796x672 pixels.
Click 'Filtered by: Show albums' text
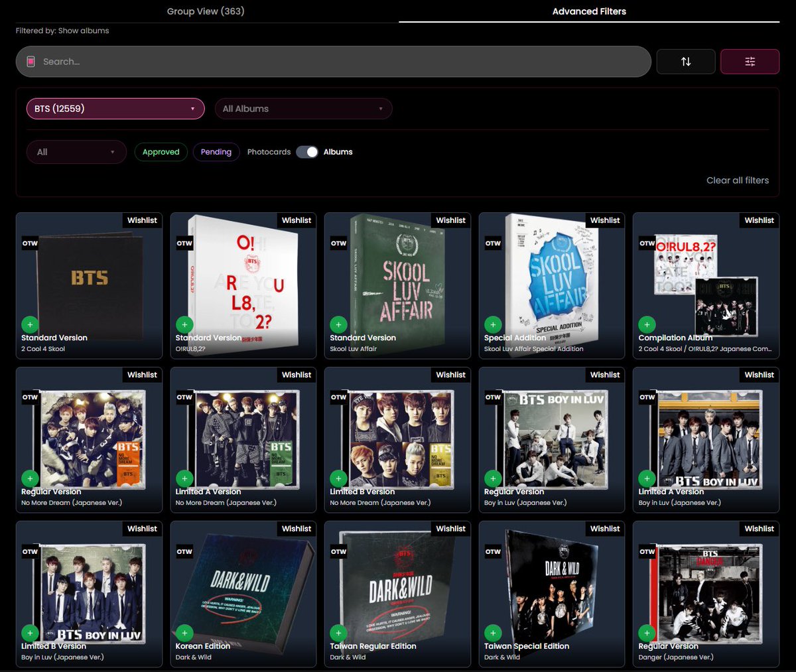point(62,31)
